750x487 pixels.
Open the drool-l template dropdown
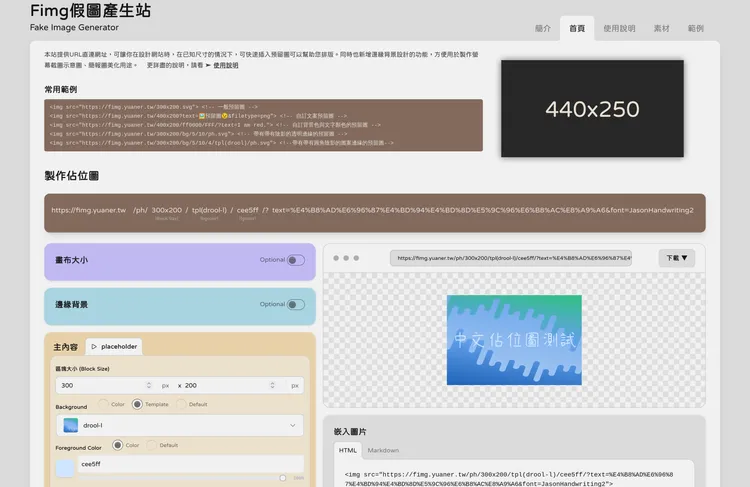click(293, 425)
